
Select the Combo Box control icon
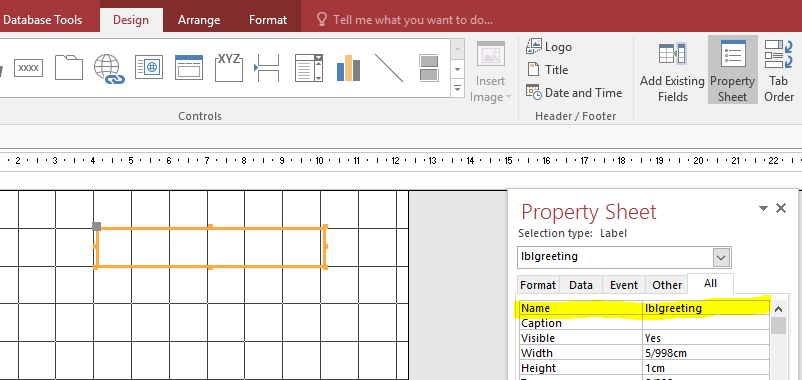coord(308,68)
